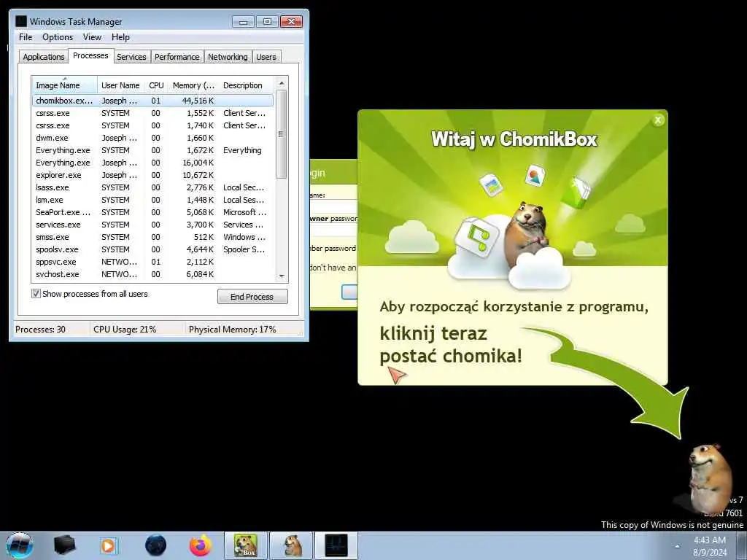
Task: Switch to the Processes tab
Action: point(90,55)
